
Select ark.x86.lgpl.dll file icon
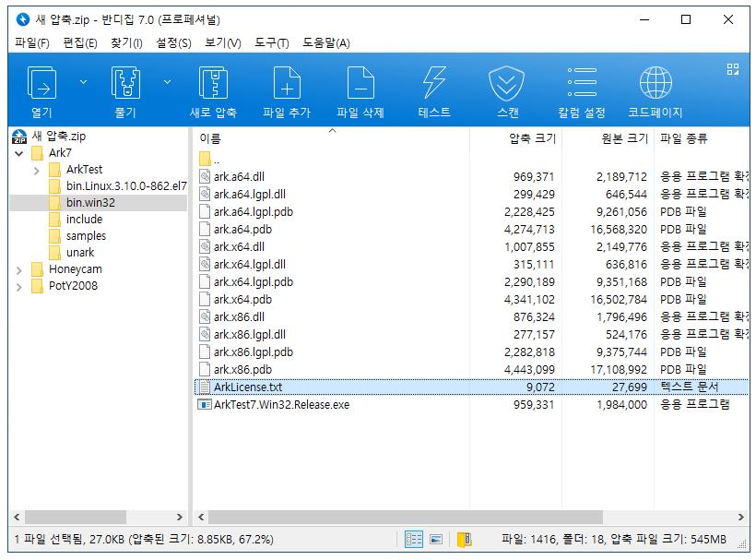point(205,334)
